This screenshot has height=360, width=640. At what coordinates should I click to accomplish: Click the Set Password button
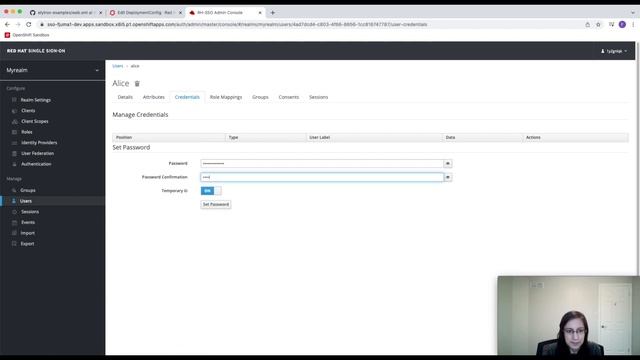click(x=216, y=204)
